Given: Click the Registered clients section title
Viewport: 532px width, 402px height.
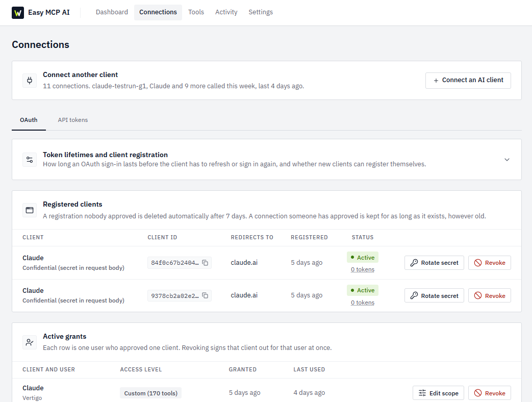Looking at the screenshot, I should click(x=72, y=204).
